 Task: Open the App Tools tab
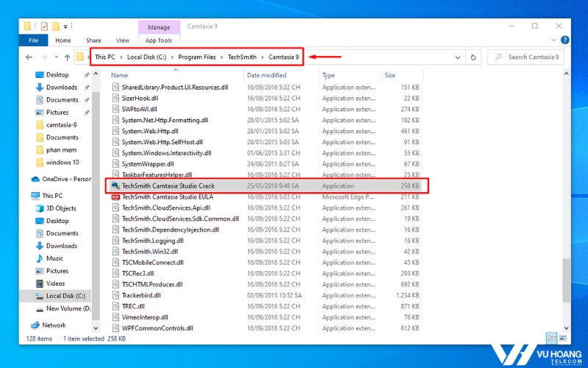pyautogui.click(x=159, y=40)
